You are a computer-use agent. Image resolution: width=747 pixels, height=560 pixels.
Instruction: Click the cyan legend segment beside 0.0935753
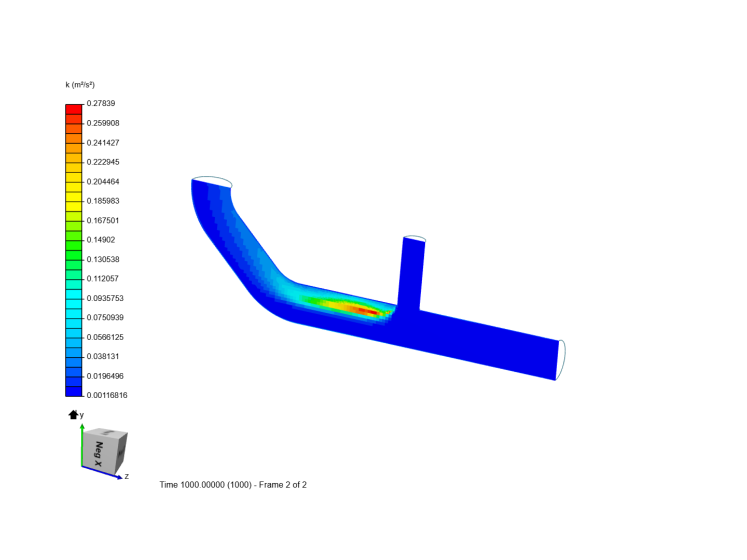pos(74,294)
